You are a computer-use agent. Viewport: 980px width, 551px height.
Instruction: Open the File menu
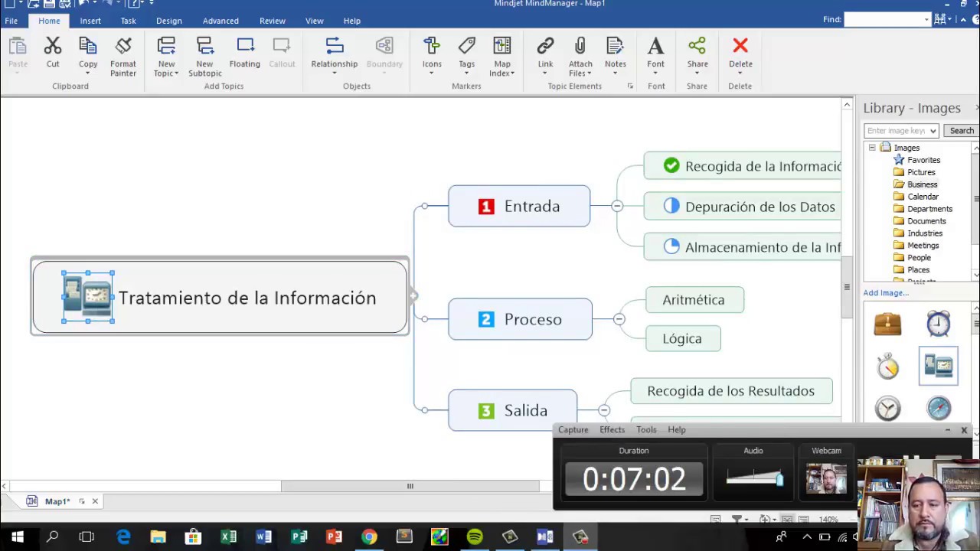click(x=11, y=21)
